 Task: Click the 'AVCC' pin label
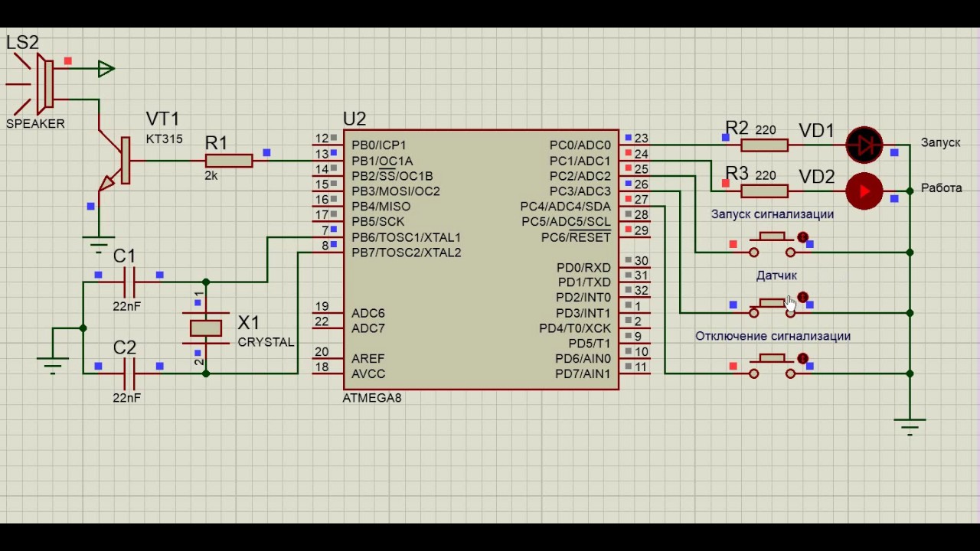pos(368,374)
